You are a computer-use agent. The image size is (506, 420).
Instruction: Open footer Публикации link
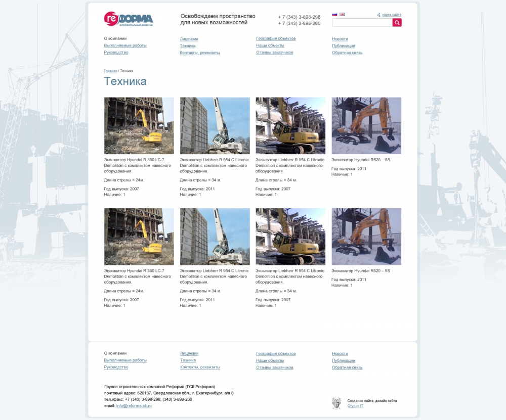pos(344,361)
